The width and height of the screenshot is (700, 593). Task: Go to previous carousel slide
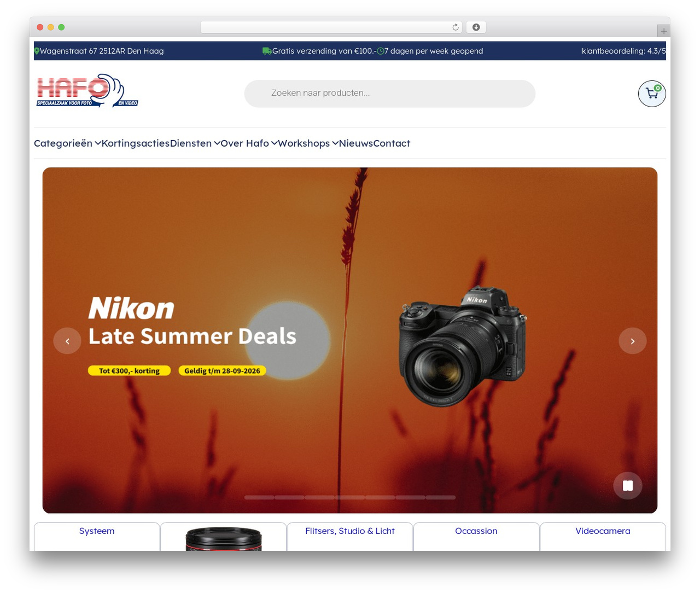pyautogui.click(x=67, y=341)
